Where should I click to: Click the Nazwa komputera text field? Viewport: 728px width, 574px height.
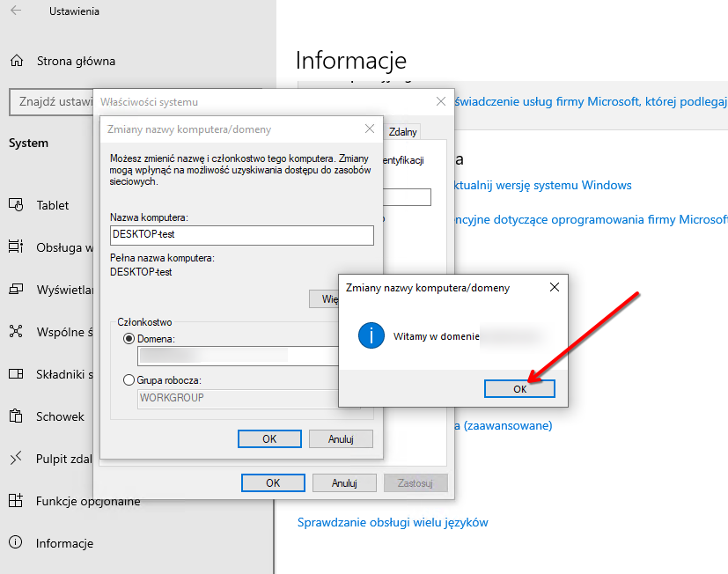(241, 235)
